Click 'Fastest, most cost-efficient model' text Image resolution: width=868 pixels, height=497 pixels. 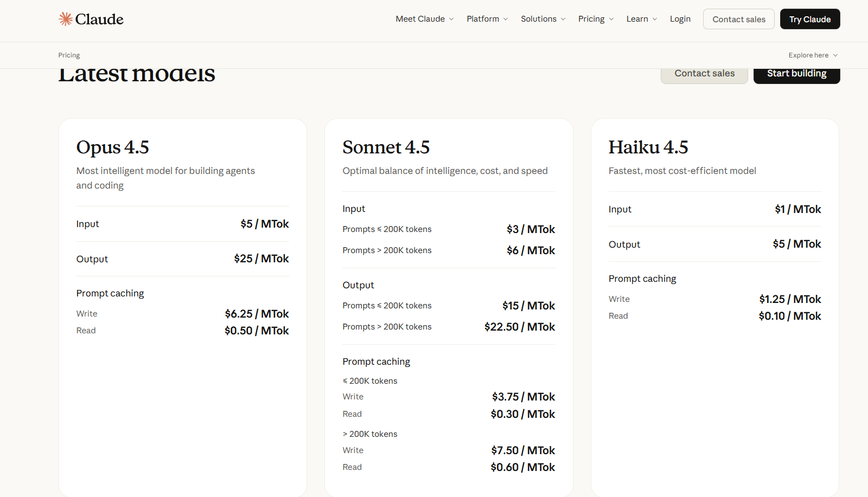[682, 171]
